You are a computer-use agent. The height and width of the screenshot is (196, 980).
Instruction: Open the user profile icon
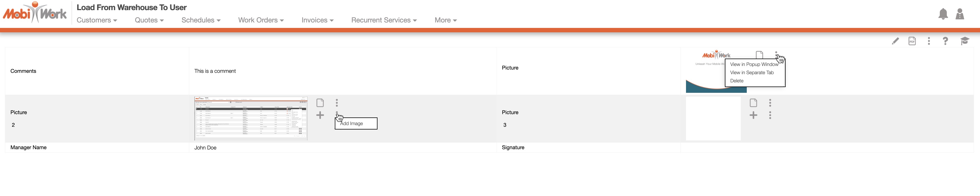[x=959, y=14]
